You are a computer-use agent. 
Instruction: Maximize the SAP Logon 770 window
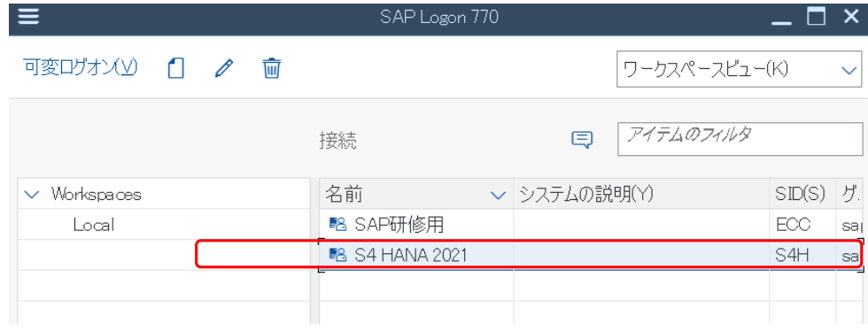[x=816, y=16]
